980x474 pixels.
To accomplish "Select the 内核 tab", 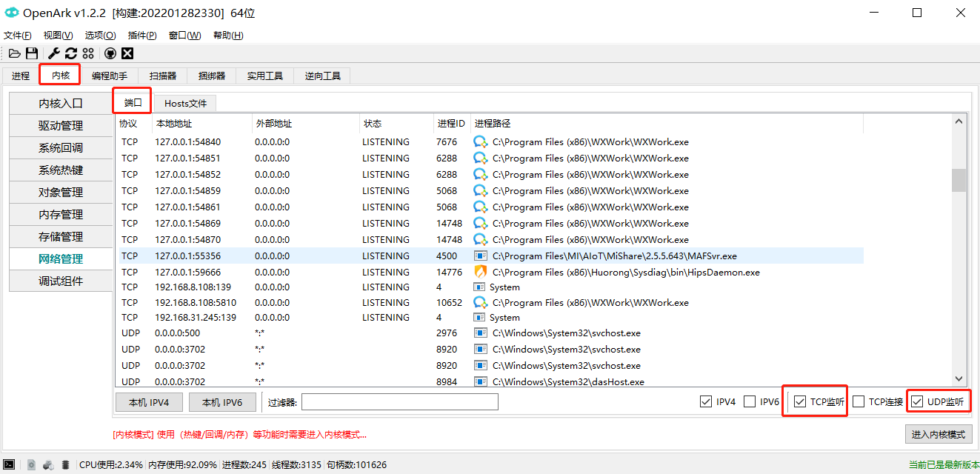I will point(60,75).
